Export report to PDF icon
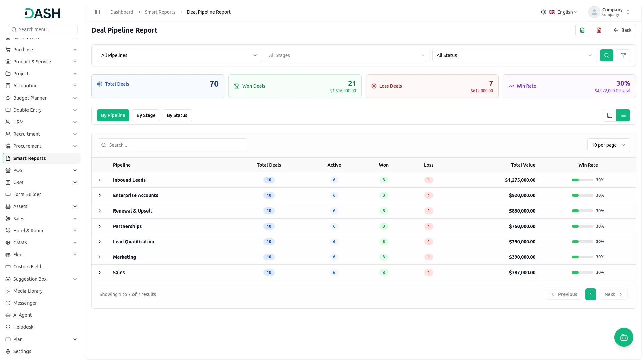This screenshot has width=644, height=362. tap(599, 30)
